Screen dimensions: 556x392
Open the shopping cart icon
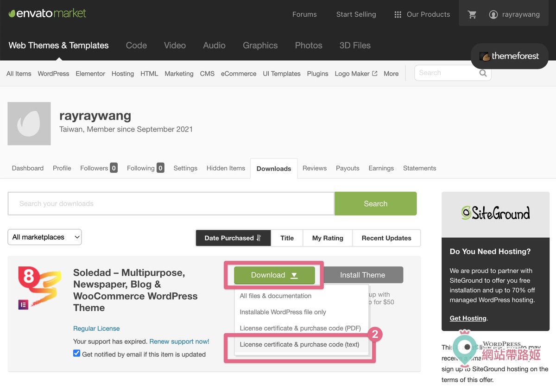(472, 14)
